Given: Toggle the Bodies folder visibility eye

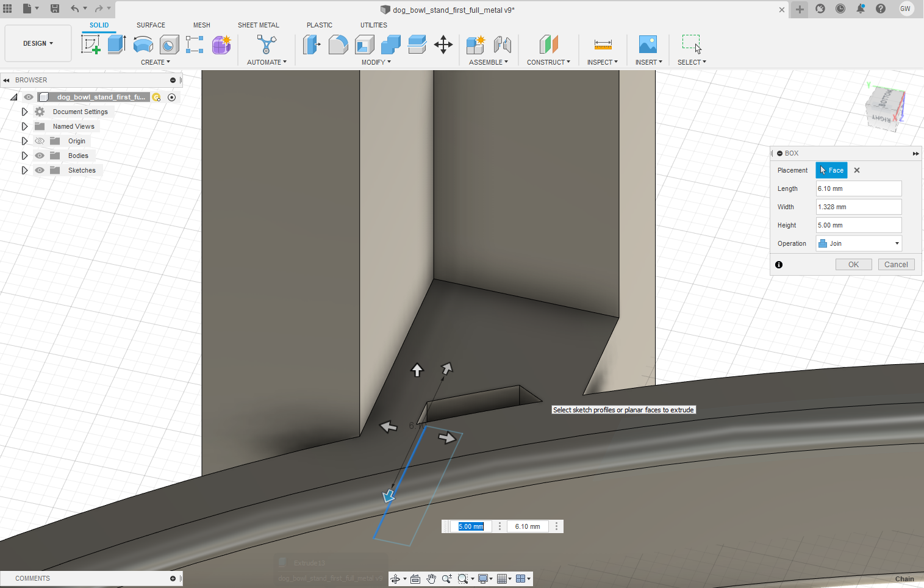Looking at the screenshot, I should pos(40,156).
